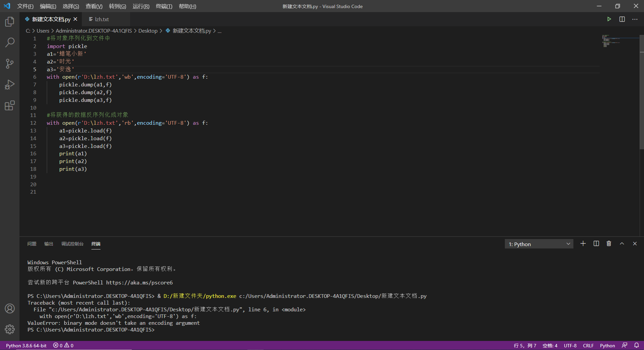This screenshot has width=644, height=350.
Task: Open 文件(F) menu
Action: point(25,6)
